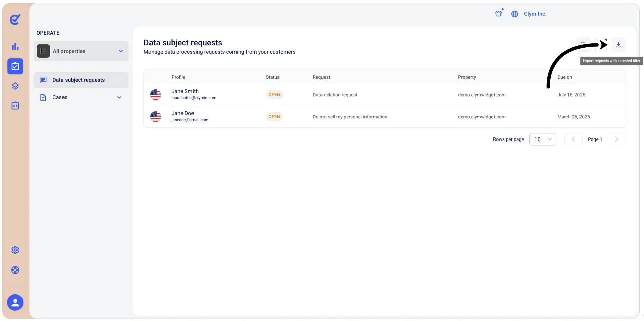Click the Property column header
The width and height of the screenshot is (644, 321).
click(467, 77)
